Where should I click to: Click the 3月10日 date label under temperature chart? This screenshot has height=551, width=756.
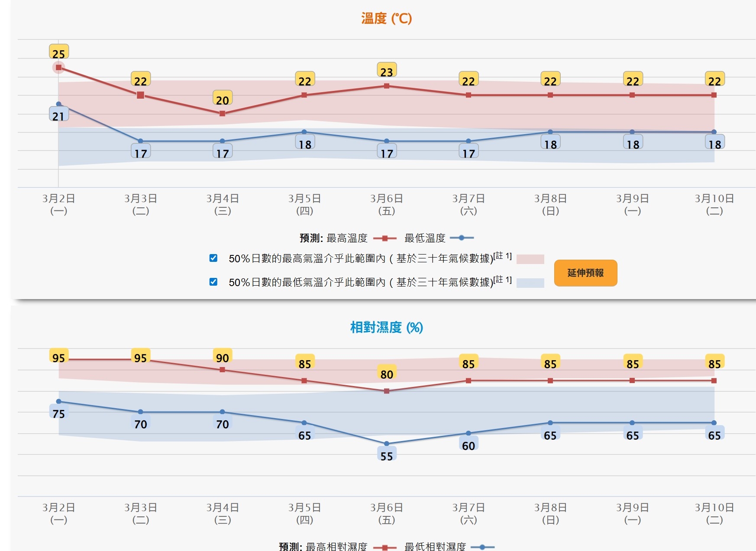click(714, 204)
